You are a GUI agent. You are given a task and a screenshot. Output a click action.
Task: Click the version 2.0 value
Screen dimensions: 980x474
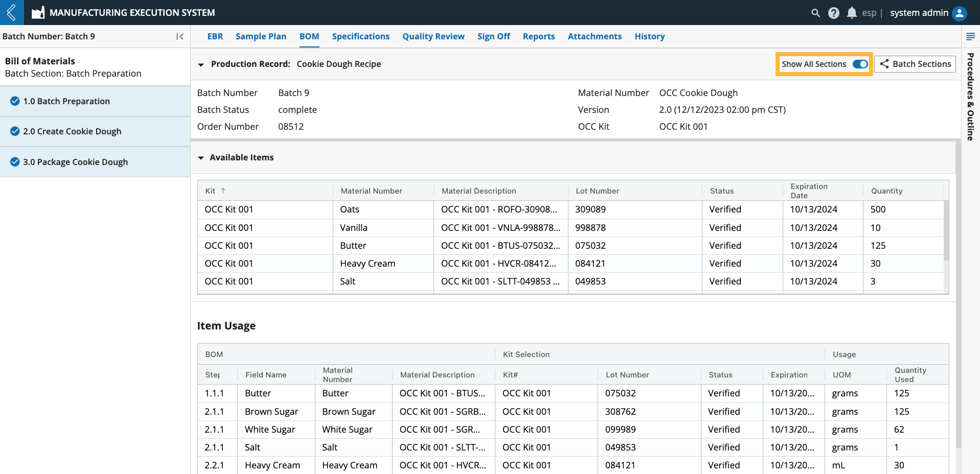(x=722, y=110)
